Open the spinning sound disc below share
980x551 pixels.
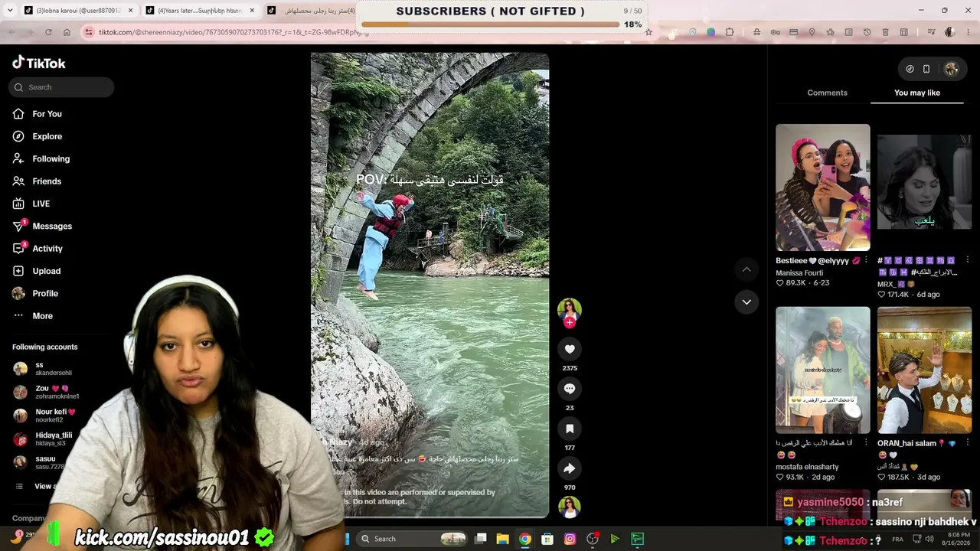[x=570, y=507]
